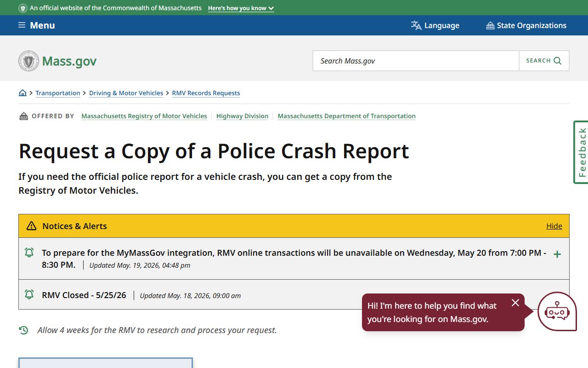Click the warning triangle icon in Notices
The height and width of the screenshot is (368, 588).
pyautogui.click(x=31, y=226)
